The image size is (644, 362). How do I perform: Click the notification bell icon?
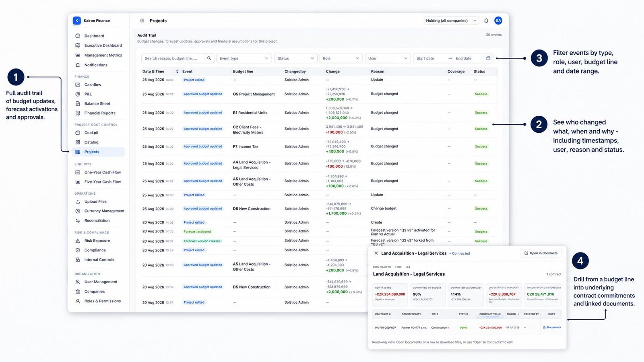486,21
